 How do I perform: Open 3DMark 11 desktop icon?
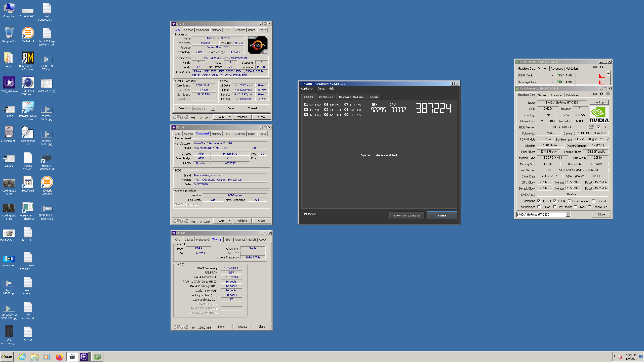(x=28, y=35)
